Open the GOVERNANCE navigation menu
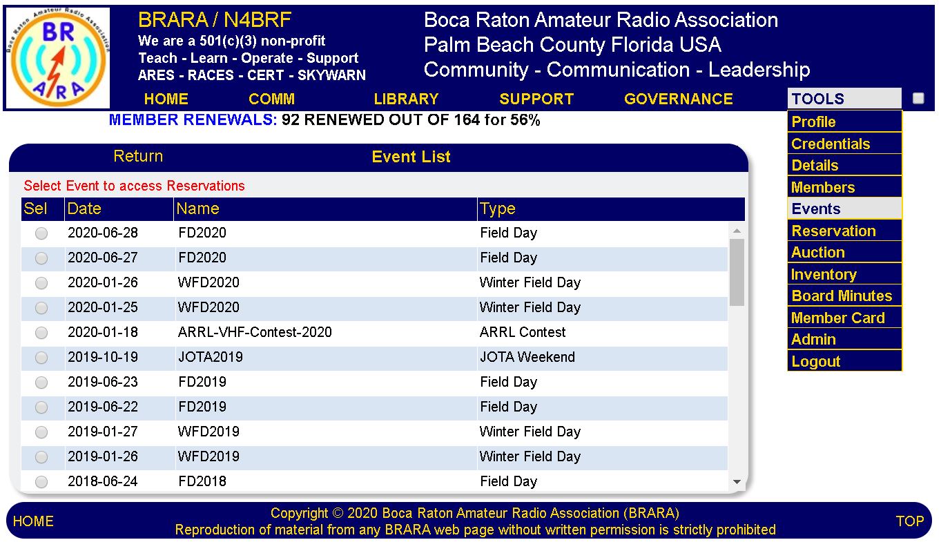Viewport: 941px width, 560px height. [678, 99]
